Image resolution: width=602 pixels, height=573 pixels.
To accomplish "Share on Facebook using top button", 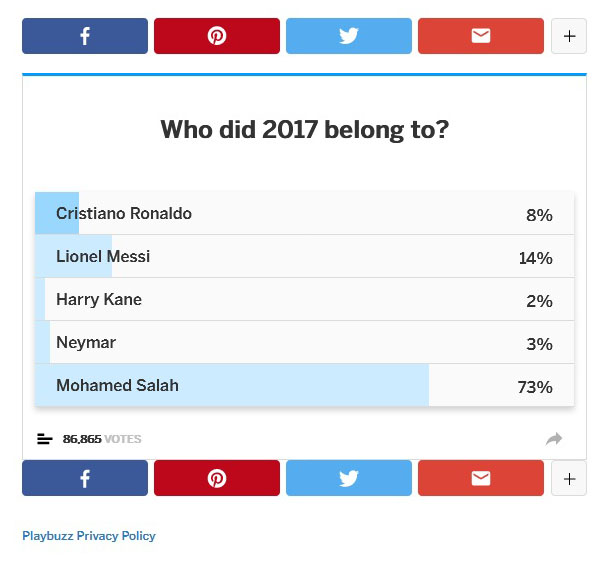I will 85,36.
